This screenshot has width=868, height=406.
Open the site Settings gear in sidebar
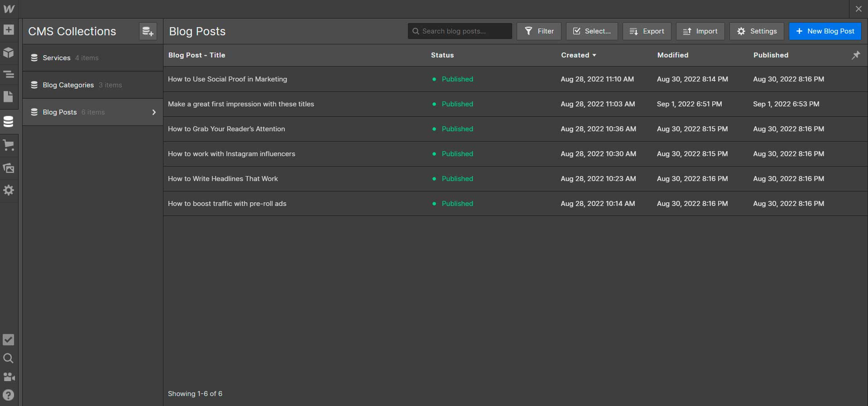(9, 190)
